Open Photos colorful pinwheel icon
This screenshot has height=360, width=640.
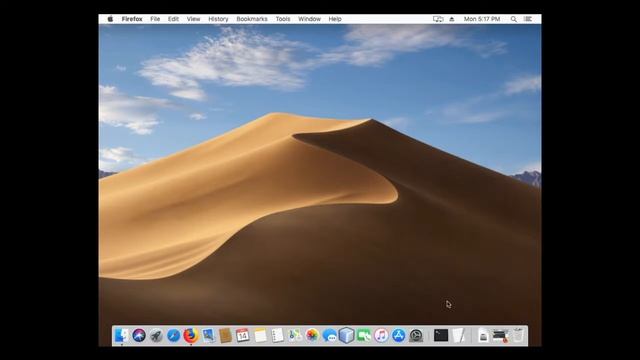click(x=312, y=336)
